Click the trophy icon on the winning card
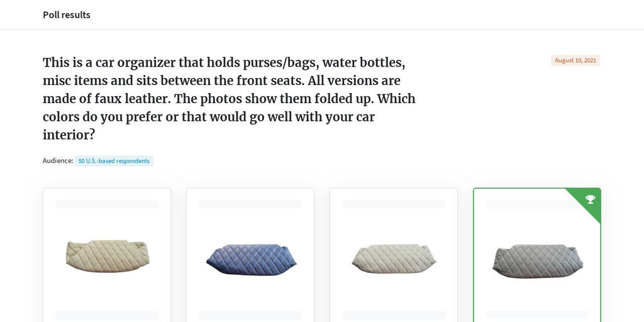The width and height of the screenshot is (644, 322). (x=590, y=199)
